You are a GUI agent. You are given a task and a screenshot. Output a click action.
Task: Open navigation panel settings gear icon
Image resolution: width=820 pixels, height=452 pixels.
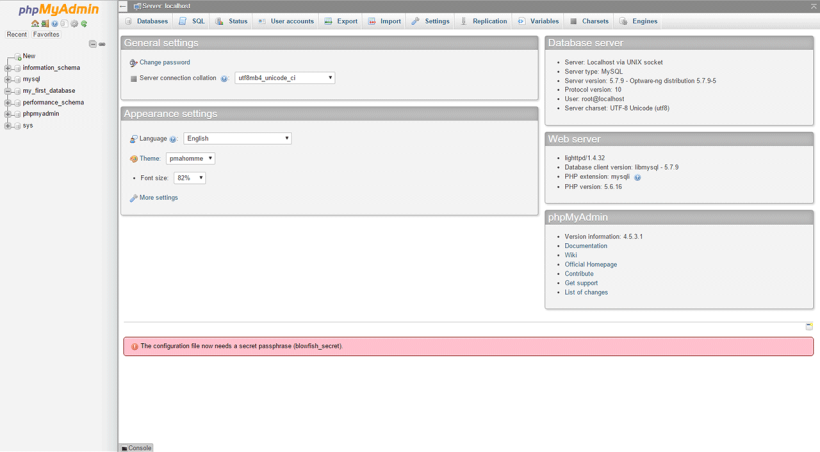74,24
